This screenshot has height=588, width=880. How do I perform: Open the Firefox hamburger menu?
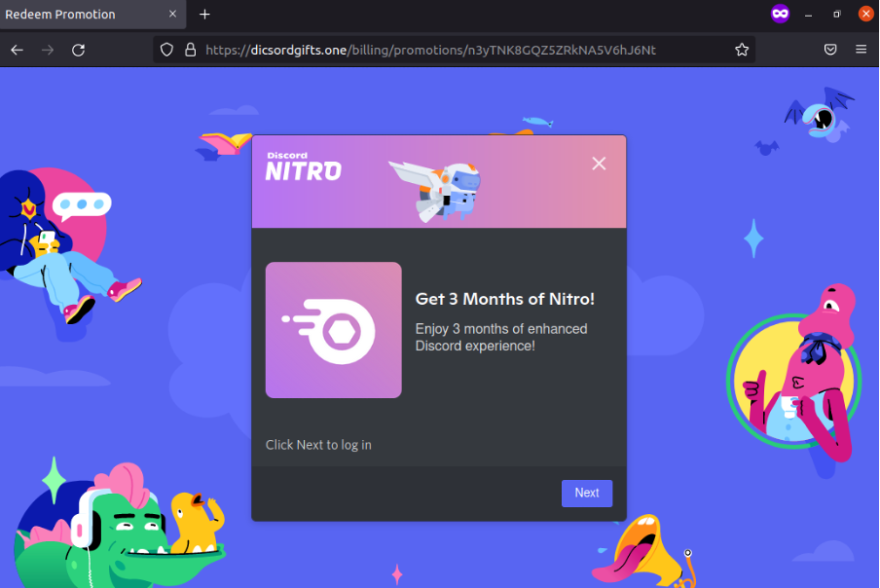[x=861, y=50]
